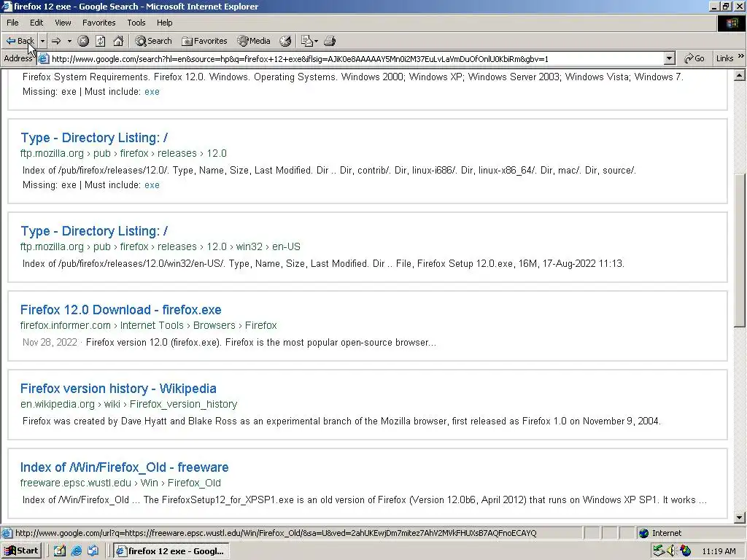Click the 'firefox.informer.com › Internet Tools › Browsers › Firefox' breadcrumb
The width and height of the screenshot is (747, 560).
pyautogui.click(x=148, y=325)
